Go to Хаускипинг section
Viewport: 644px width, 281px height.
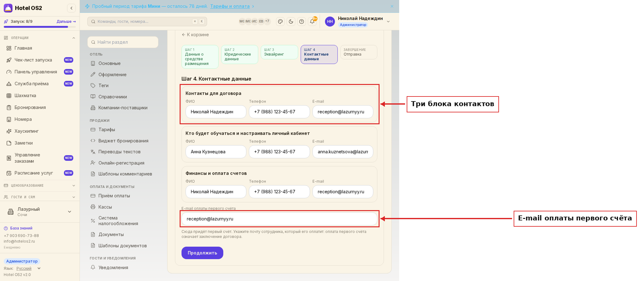click(40, 131)
